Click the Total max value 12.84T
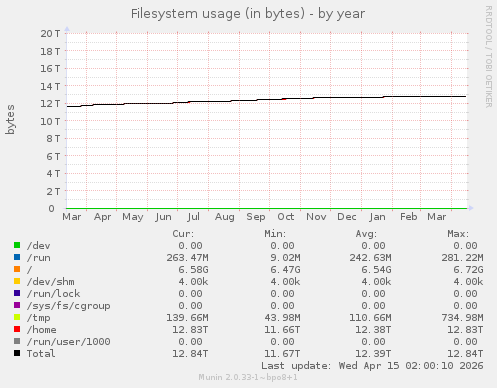Viewport: 497px width, 388px height. 465,354
